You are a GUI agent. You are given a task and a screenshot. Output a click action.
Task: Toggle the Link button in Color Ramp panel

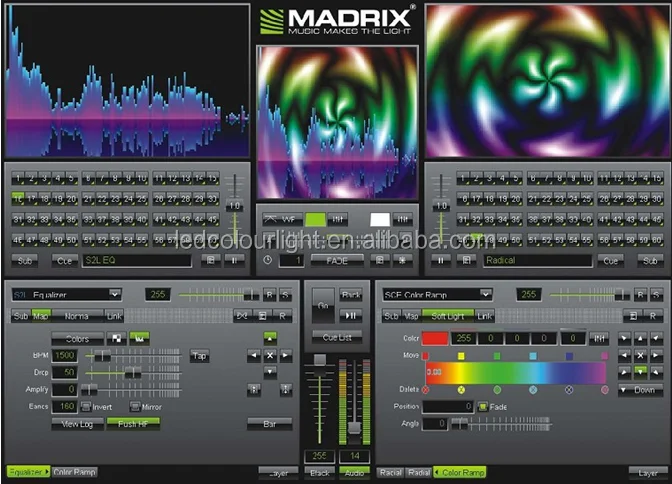485,316
